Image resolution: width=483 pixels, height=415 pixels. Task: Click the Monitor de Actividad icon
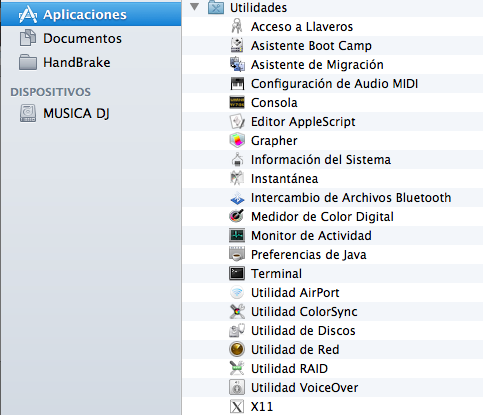(x=237, y=235)
